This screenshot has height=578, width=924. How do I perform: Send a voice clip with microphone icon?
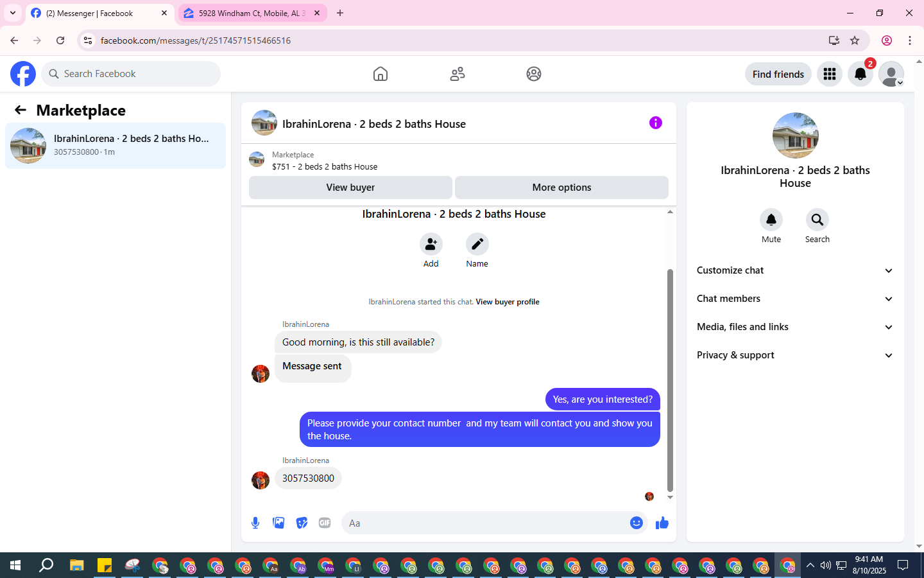click(x=255, y=523)
